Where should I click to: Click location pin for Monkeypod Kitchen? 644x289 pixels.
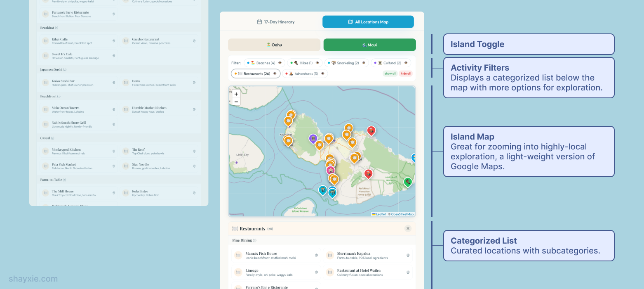click(x=114, y=151)
